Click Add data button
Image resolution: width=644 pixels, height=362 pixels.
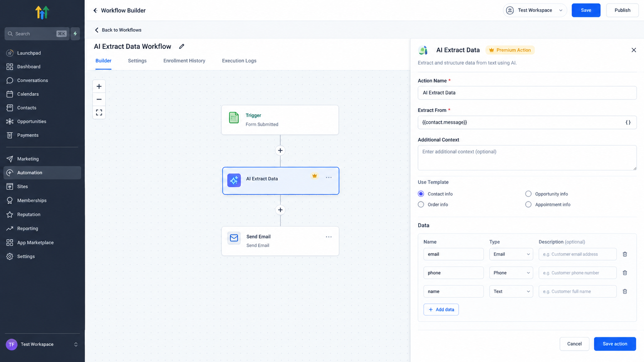point(441,310)
